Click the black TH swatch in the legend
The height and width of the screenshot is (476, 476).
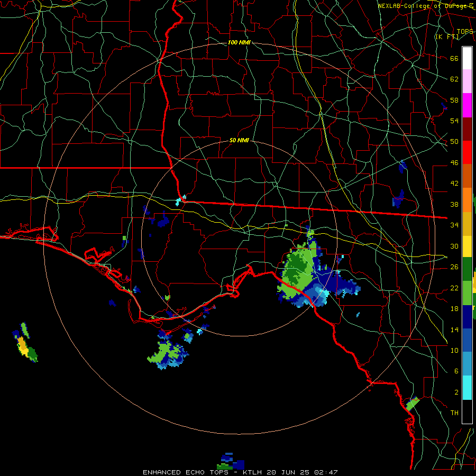(x=467, y=411)
